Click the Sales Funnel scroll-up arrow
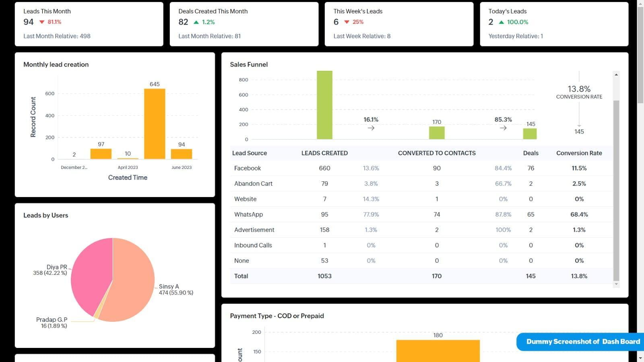This screenshot has width=644, height=362. 616,75
